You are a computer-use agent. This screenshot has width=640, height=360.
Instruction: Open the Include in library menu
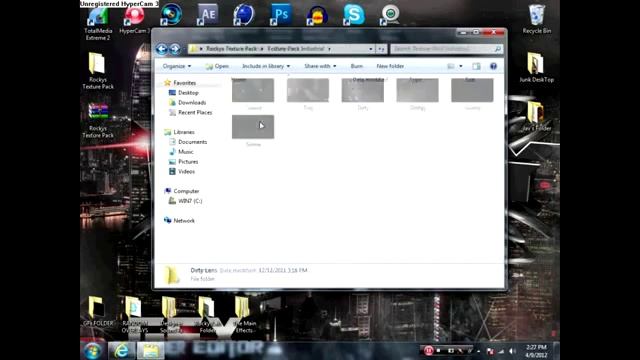[266, 66]
